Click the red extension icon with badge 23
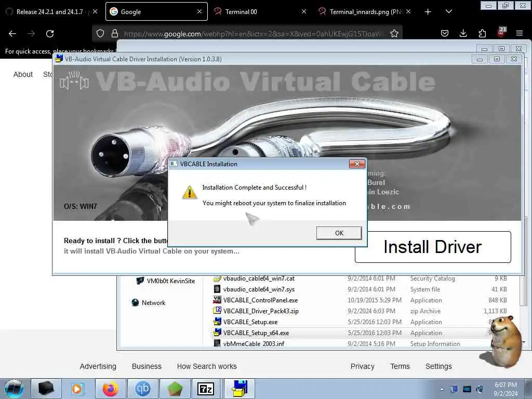Viewport: 532px width, 399px height. click(501, 32)
